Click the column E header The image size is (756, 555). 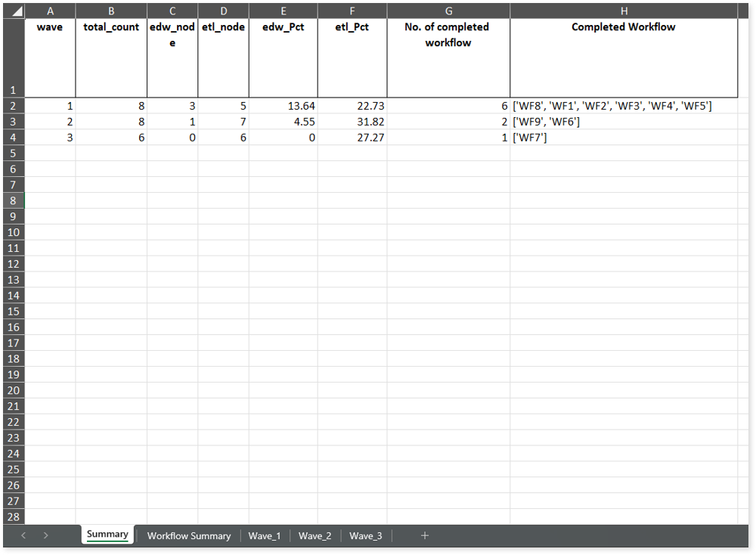click(x=283, y=11)
